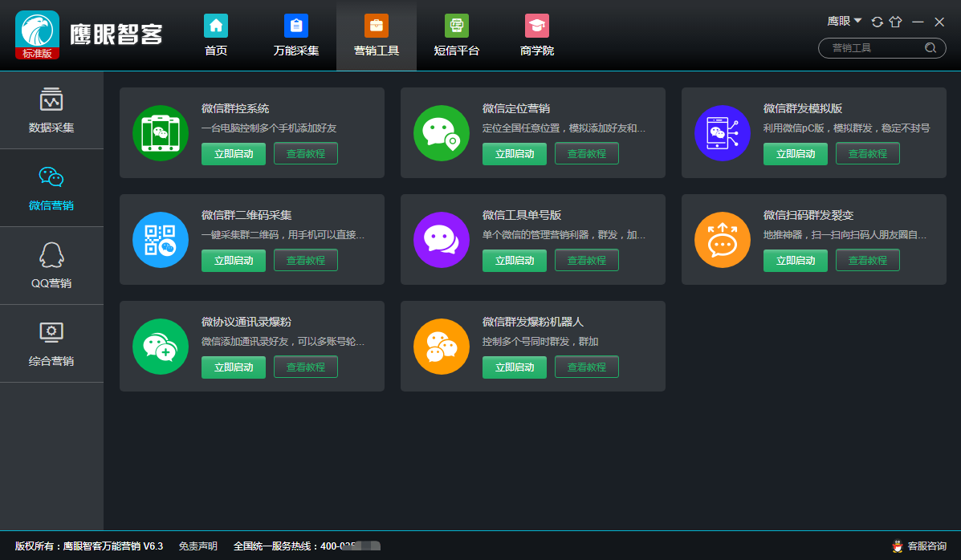Click the 微信定位营销 location chat icon
Viewport: 961px width, 560px height.
coord(442,133)
